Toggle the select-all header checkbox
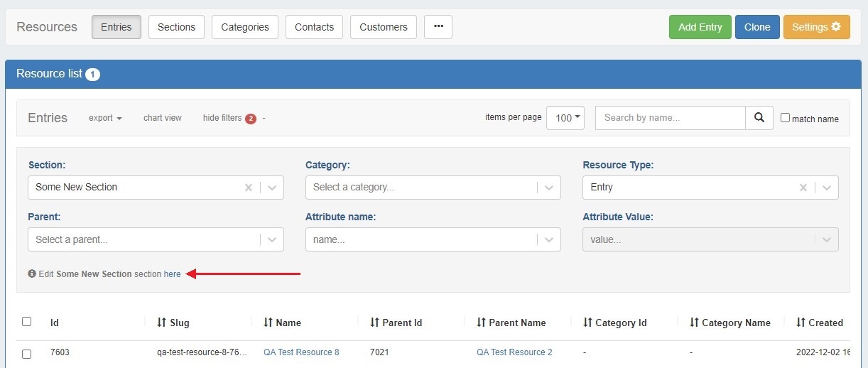Viewport: 868px width, 368px height. tap(27, 322)
